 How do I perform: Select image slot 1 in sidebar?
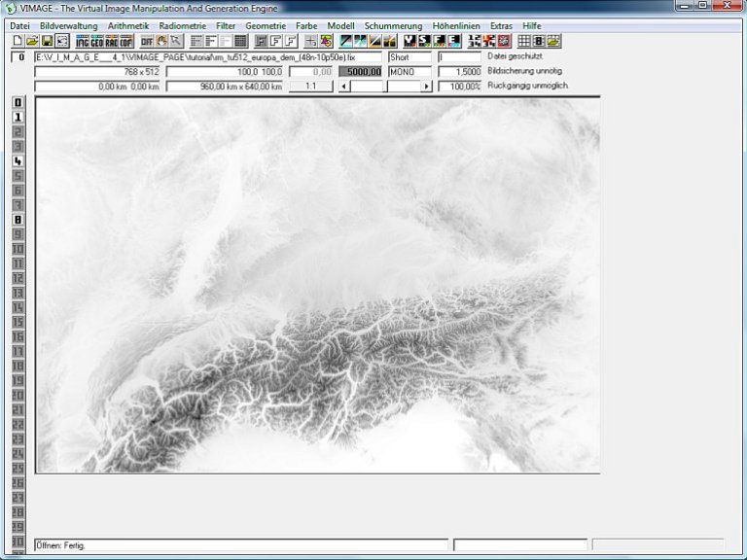tap(18, 117)
